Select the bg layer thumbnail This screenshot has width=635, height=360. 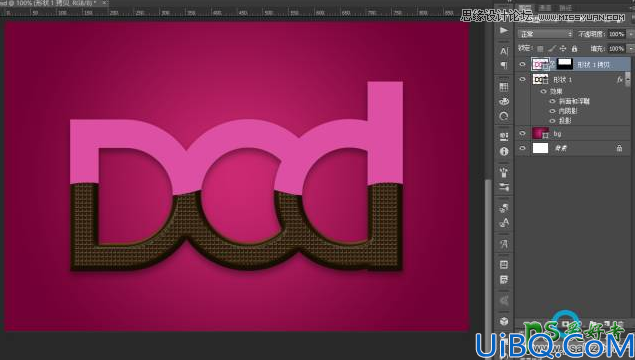540,133
